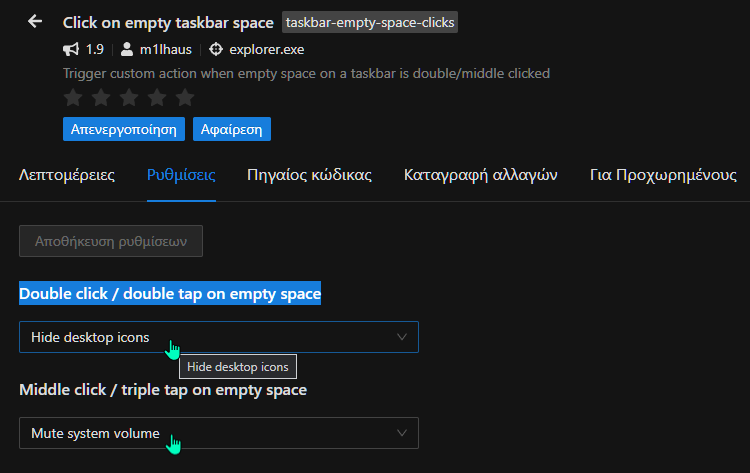
Task: Open the Καταγραφή αλλαγών tab
Action: (x=481, y=175)
